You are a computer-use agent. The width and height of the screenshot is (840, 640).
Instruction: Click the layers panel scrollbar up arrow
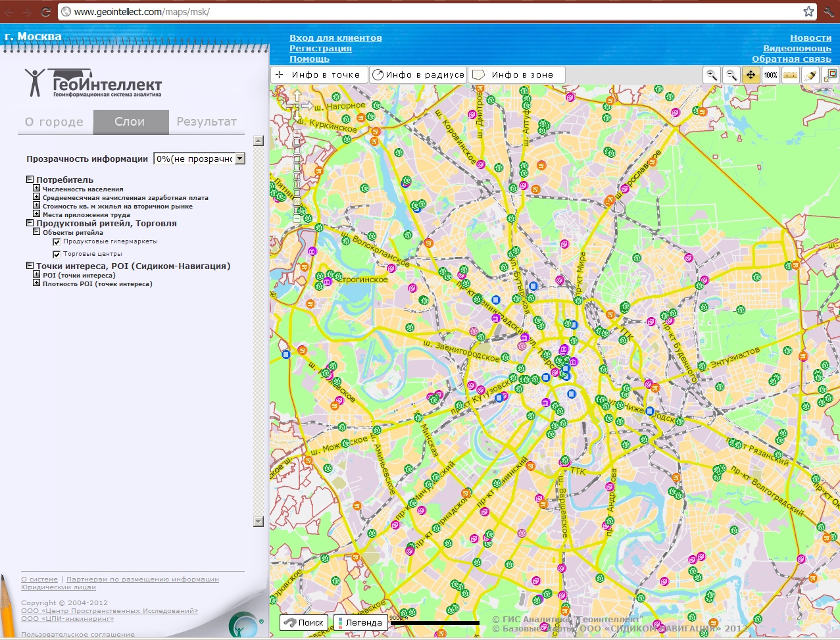pyautogui.click(x=259, y=140)
